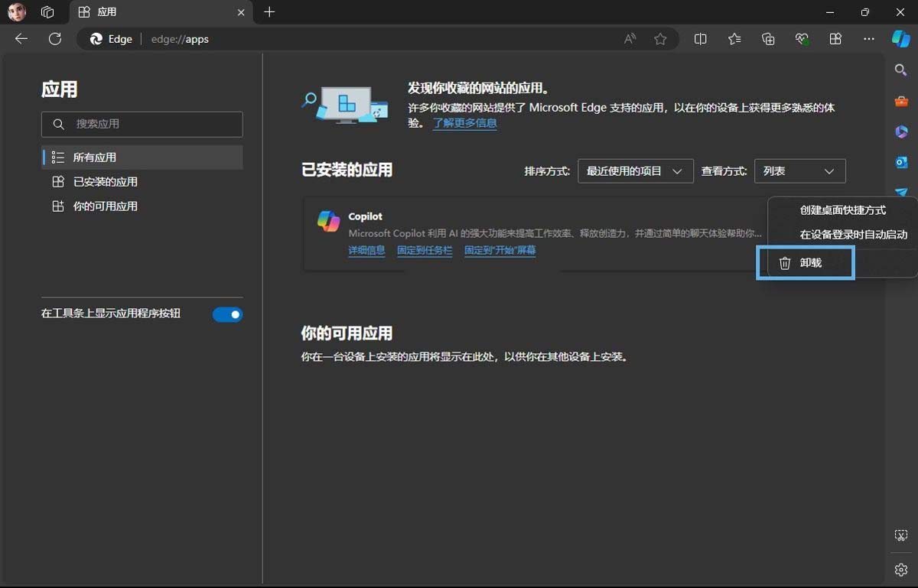Open Browser essentials heart icon
Viewport: 918px width, 588px height.
802,39
